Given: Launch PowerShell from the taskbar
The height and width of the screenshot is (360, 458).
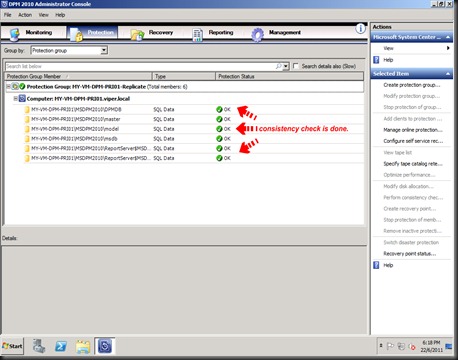Looking at the screenshot, I should point(61,346).
